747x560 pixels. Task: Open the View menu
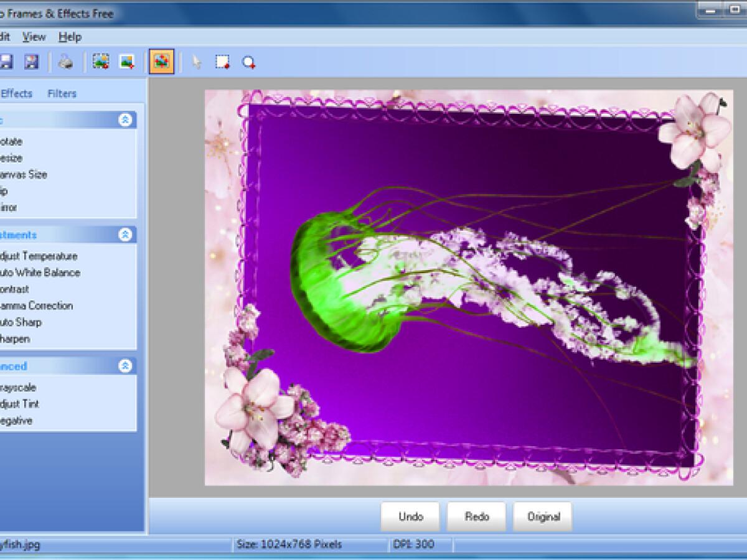pos(34,37)
